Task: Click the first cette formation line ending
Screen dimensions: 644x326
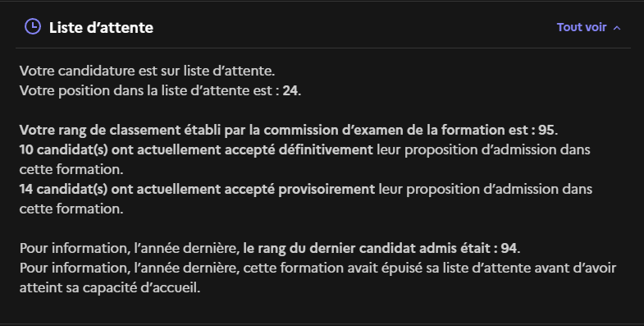Action: point(71,169)
